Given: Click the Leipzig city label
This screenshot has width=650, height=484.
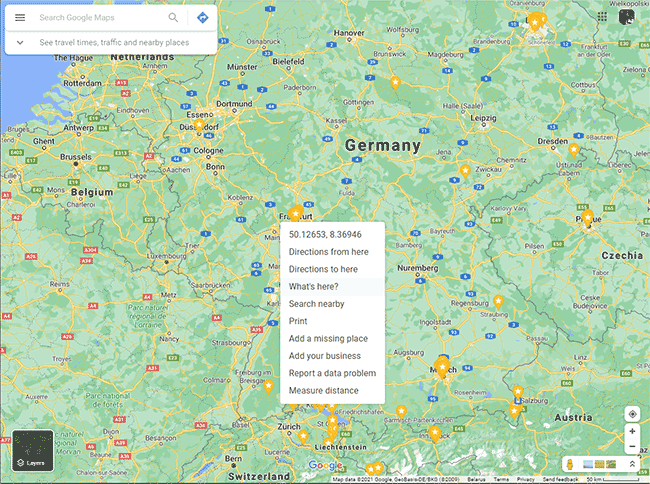Looking at the screenshot, I should 483,118.
